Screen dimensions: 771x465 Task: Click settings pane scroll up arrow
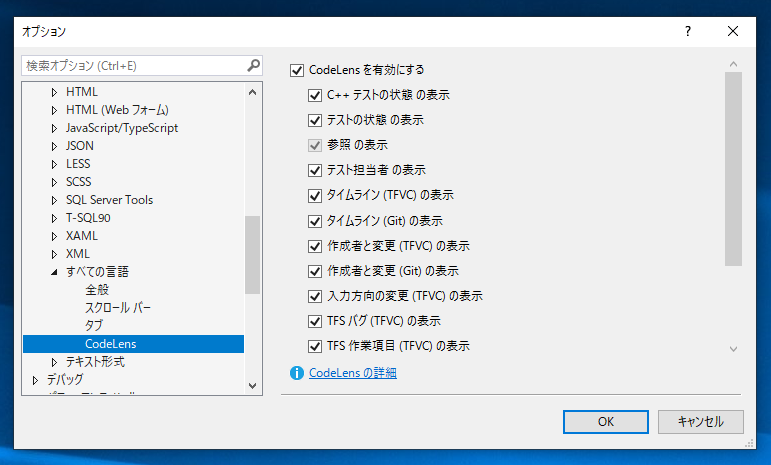click(x=733, y=64)
